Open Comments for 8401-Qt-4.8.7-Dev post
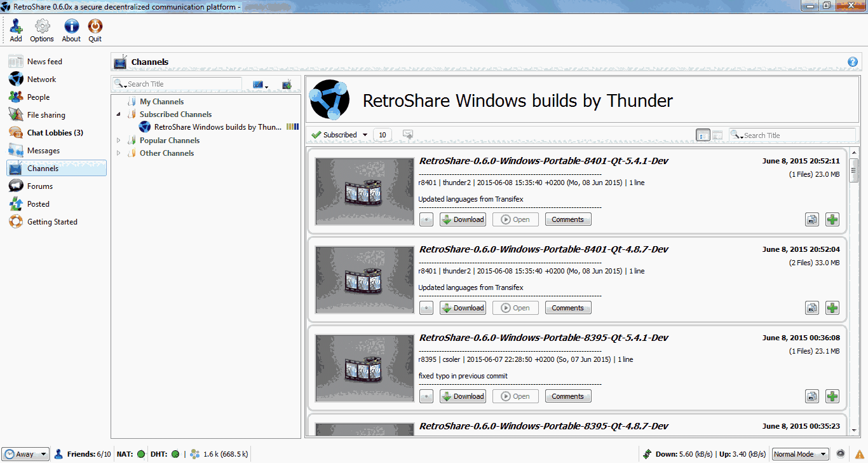This screenshot has width=868, height=463. click(568, 308)
